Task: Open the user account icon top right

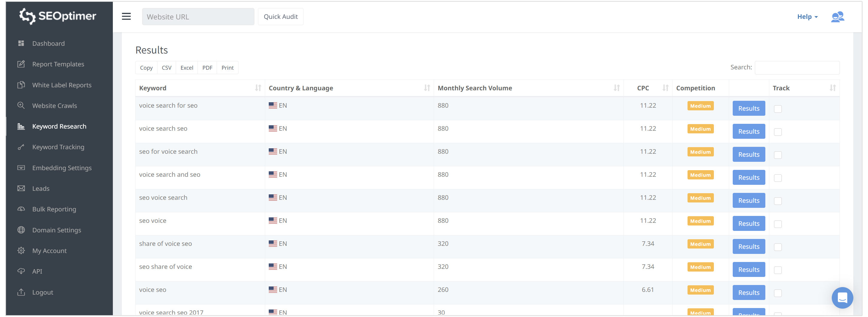Action: pos(838,16)
